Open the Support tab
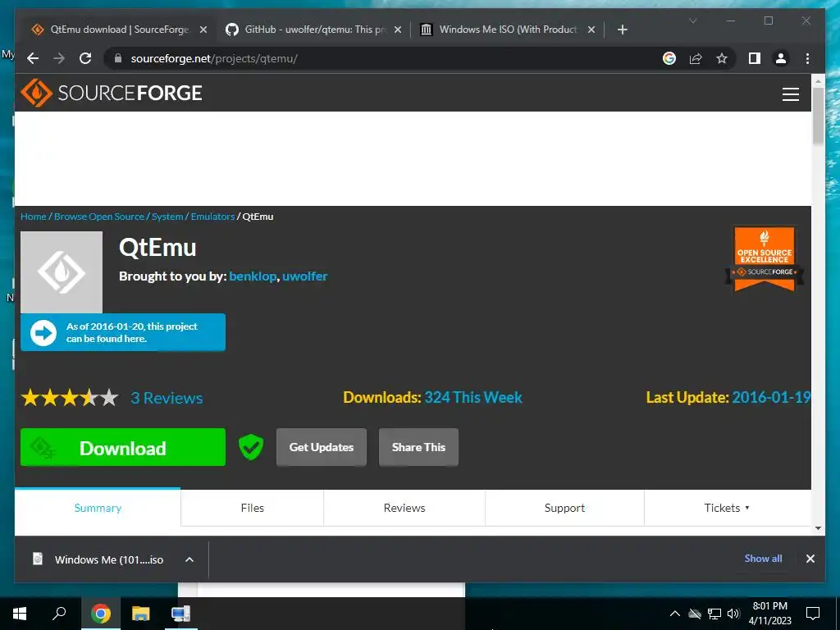 (x=564, y=508)
